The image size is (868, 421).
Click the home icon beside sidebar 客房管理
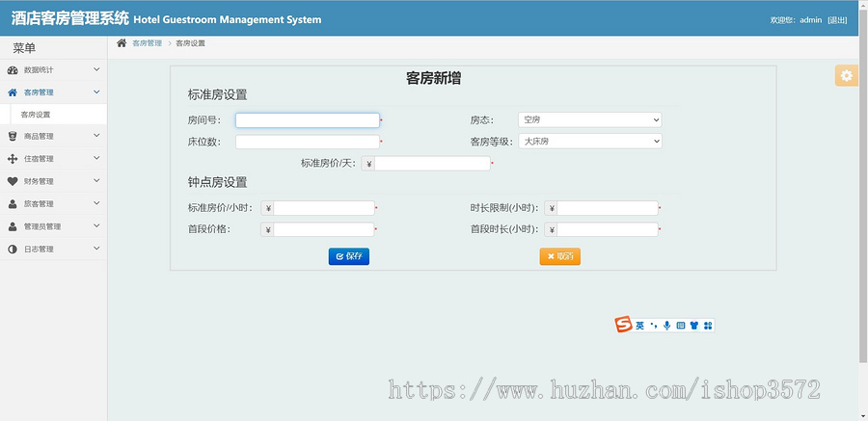pos(13,92)
